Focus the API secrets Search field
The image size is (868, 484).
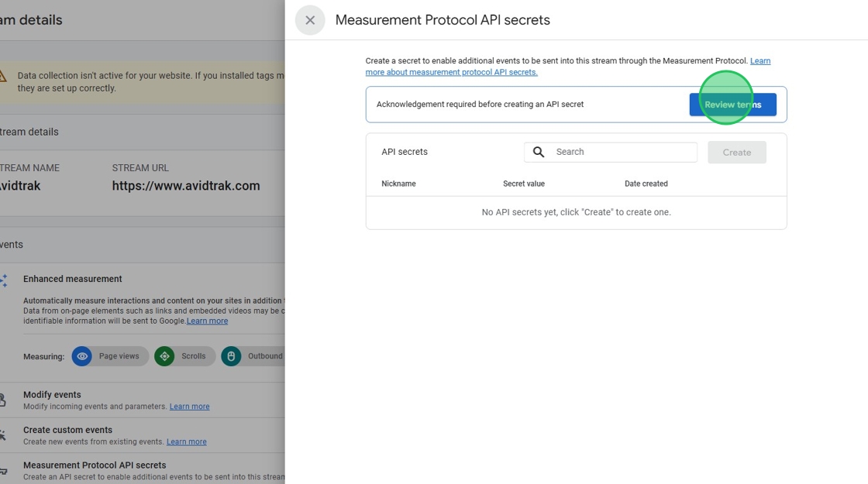pyautogui.click(x=611, y=152)
